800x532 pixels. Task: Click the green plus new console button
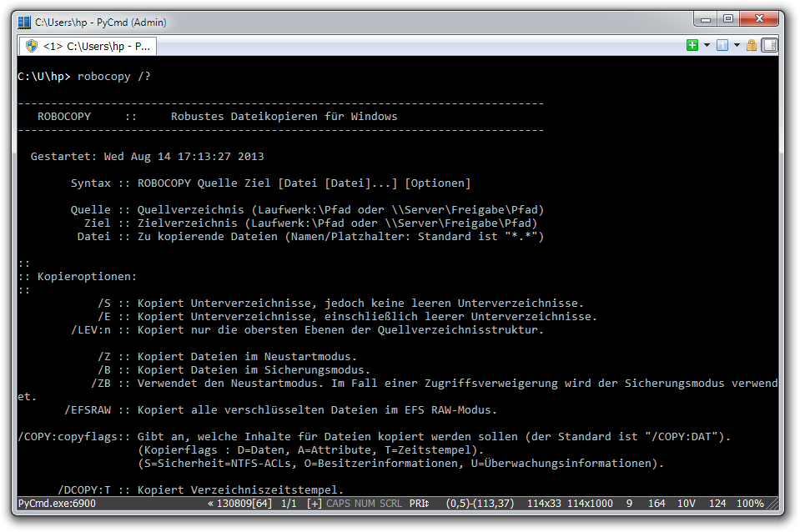coord(692,45)
